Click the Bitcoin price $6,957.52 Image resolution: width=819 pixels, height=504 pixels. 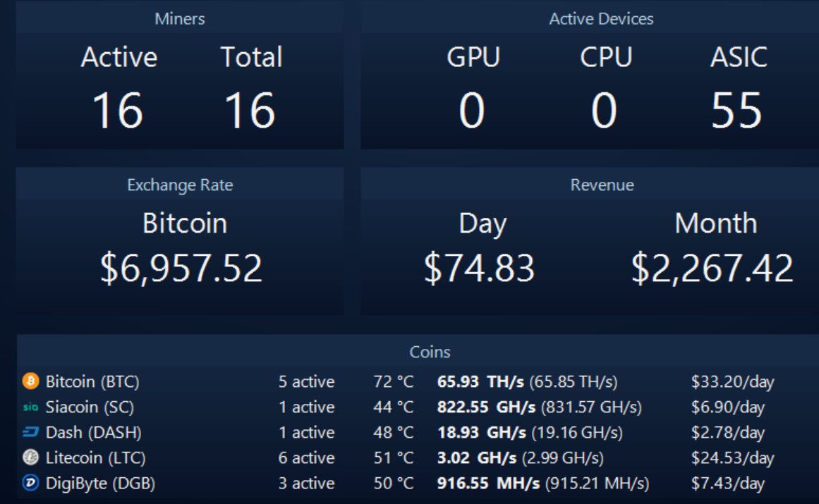pyautogui.click(x=181, y=268)
